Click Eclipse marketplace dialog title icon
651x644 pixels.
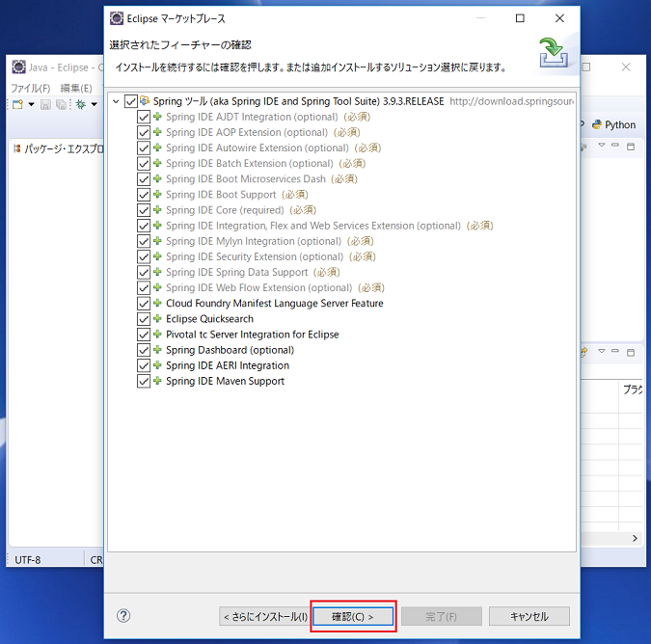click(117, 18)
